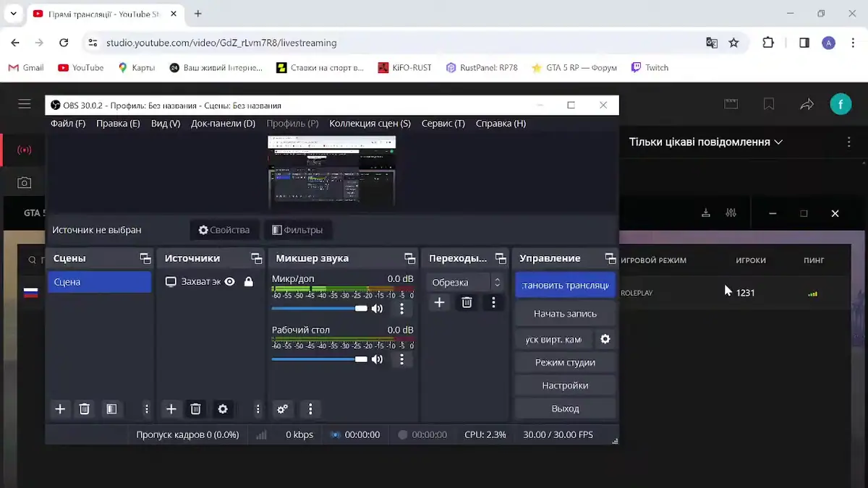Adjust Микр/доп volume slider
This screenshot has height=488, width=868.
tap(320, 309)
